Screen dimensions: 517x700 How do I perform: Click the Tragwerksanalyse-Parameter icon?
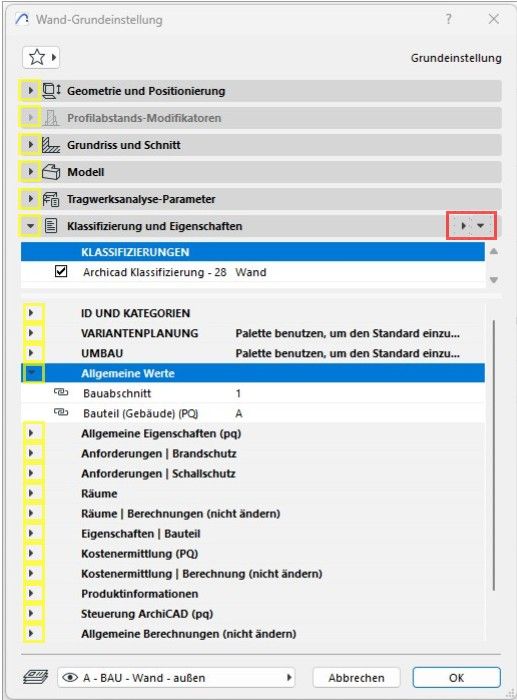51,199
